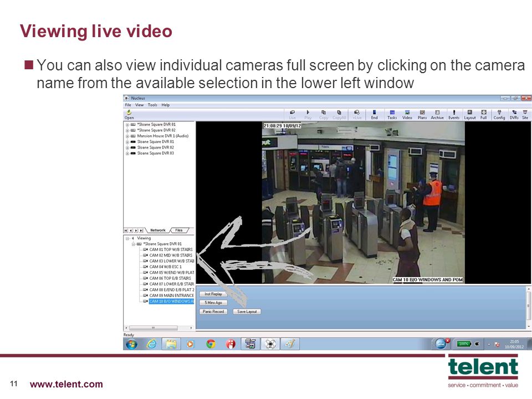Click the battery 100% tray indicator
Viewport: 532px width, 399px height.
click(x=464, y=344)
